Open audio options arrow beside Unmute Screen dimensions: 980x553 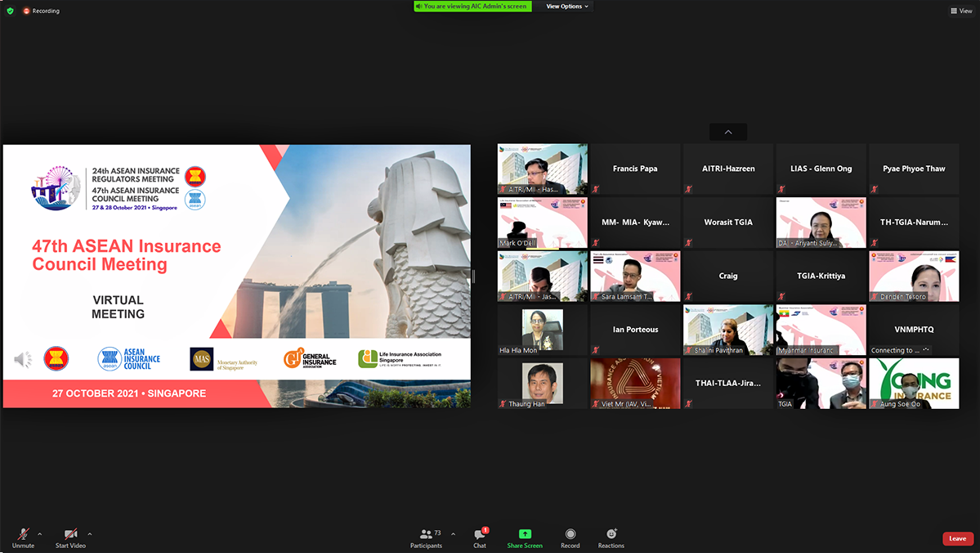40,534
